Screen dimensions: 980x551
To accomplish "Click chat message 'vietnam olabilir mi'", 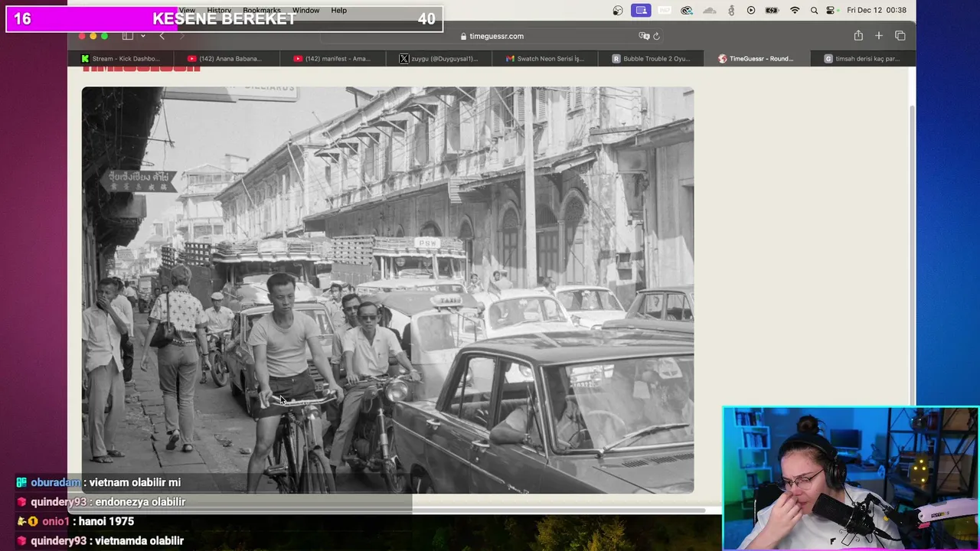I will [x=135, y=482].
